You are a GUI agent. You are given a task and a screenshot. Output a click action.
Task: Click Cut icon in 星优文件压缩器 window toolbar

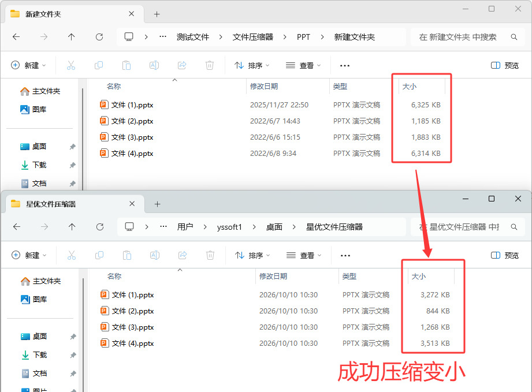pyautogui.click(x=72, y=255)
